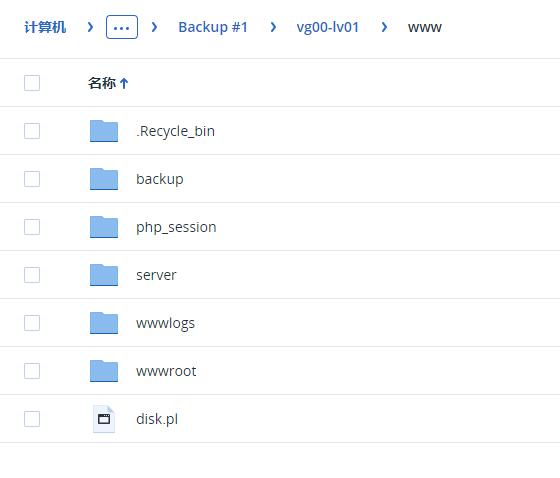560x478 pixels.
Task: Click the server folder icon
Action: (104, 275)
